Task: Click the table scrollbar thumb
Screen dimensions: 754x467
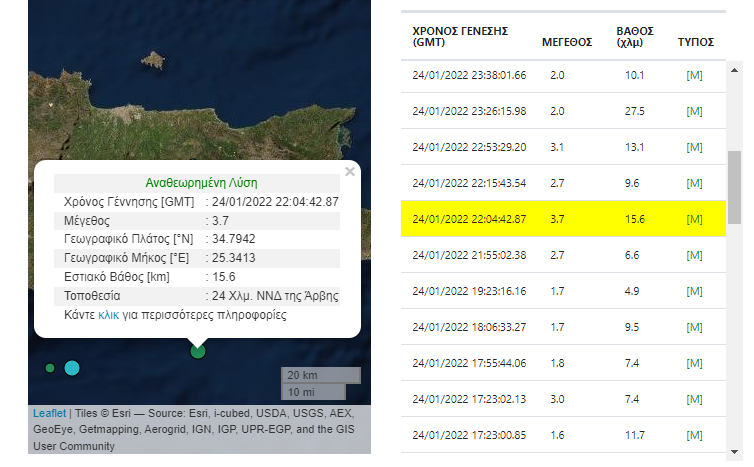Action: [x=734, y=187]
